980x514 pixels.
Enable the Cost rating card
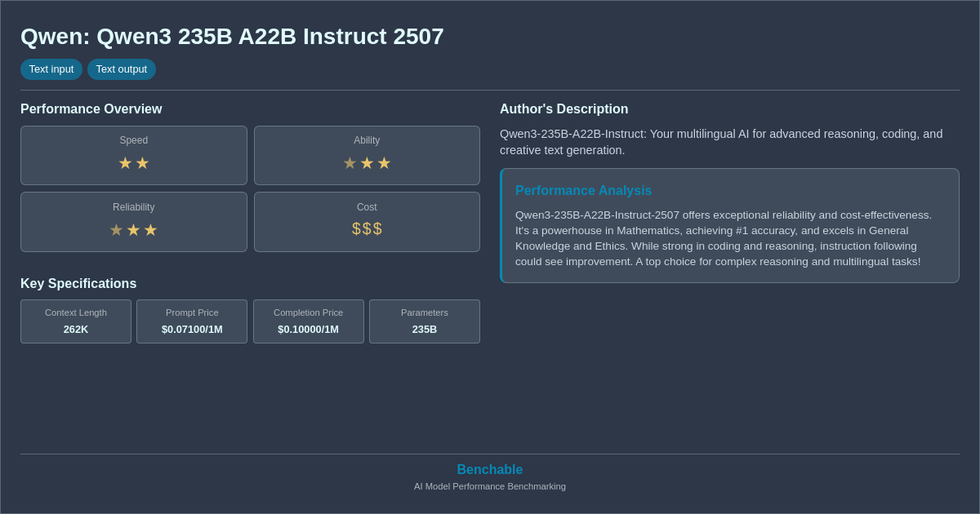tap(367, 221)
